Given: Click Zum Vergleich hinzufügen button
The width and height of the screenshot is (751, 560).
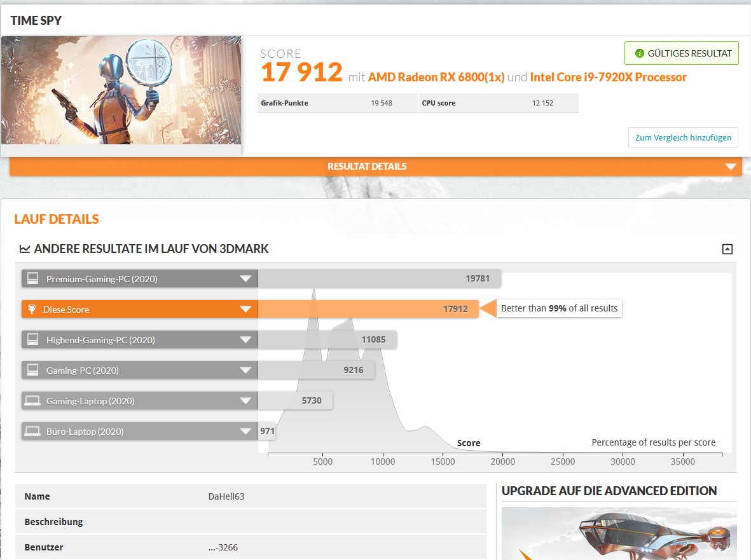Looking at the screenshot, I should 683,138.
